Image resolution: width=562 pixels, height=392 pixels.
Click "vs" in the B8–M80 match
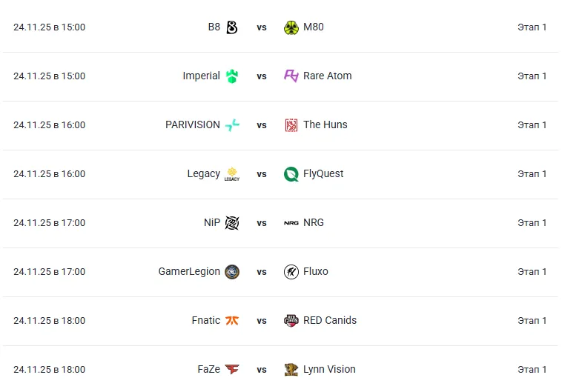coord(262,27)
